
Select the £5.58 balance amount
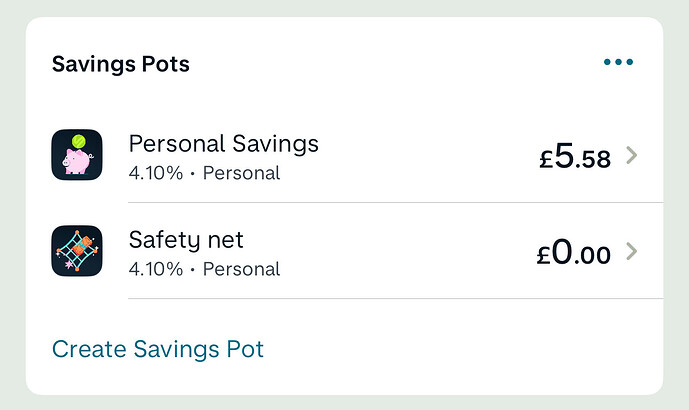click(575, 156)
